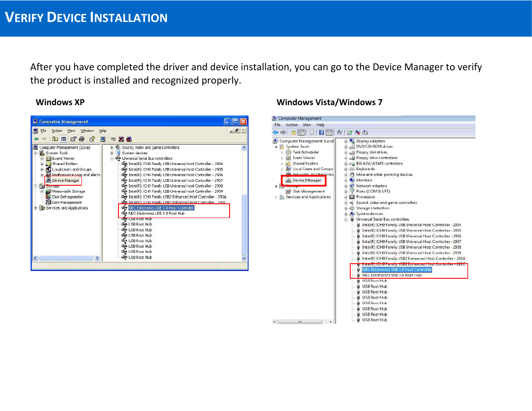This screenshot has width=532, height=411.
Task: Click the Disk Defragmenter icon in the XP tree
Action: pos(49,197)
